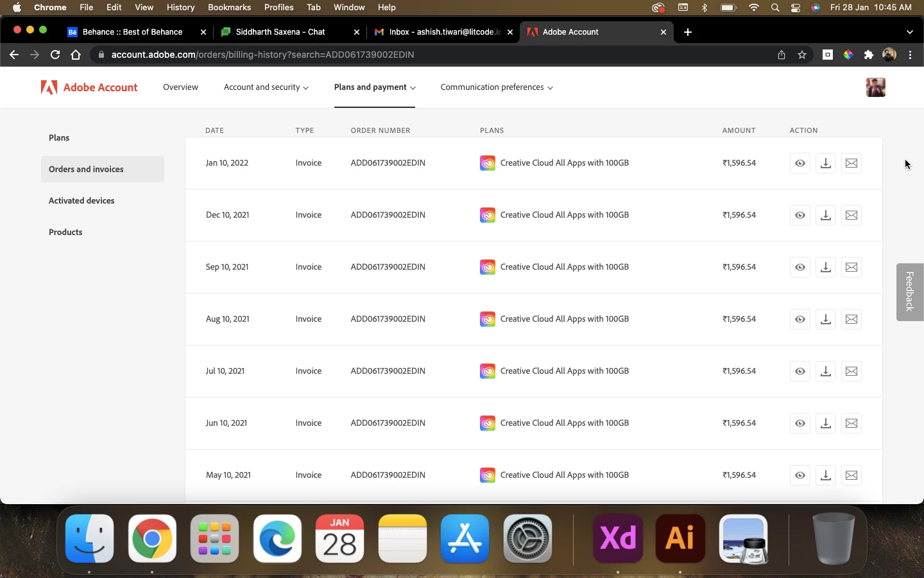Download the May 10, 2021 invoice
This screenshot has height=578, width=924.
tap(826, 475)
